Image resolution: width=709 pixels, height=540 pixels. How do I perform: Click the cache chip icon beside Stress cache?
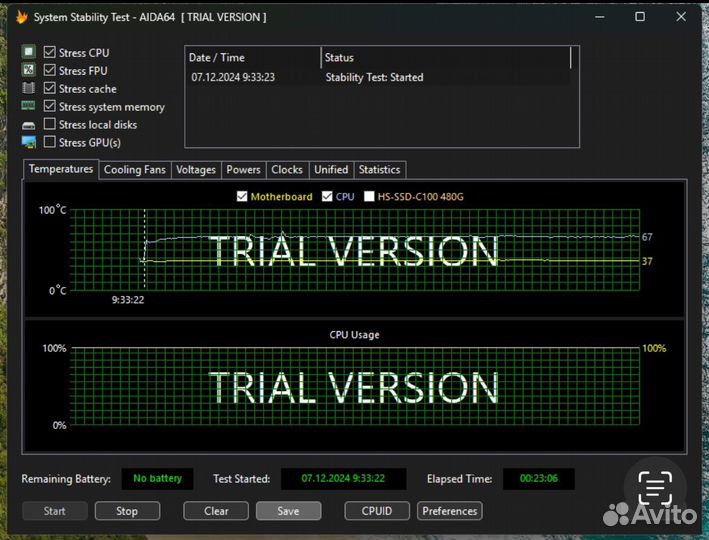tap(29, 88)
